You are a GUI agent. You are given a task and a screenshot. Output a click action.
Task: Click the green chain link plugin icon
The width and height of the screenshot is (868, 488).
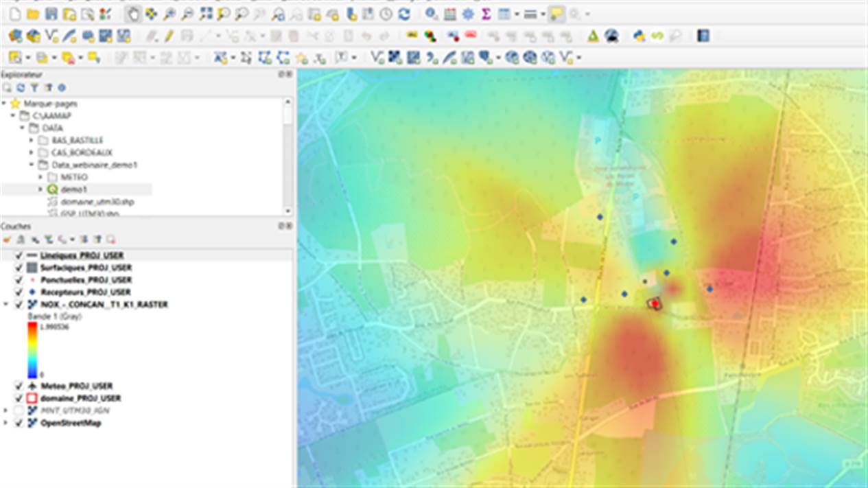coord(657,36)
